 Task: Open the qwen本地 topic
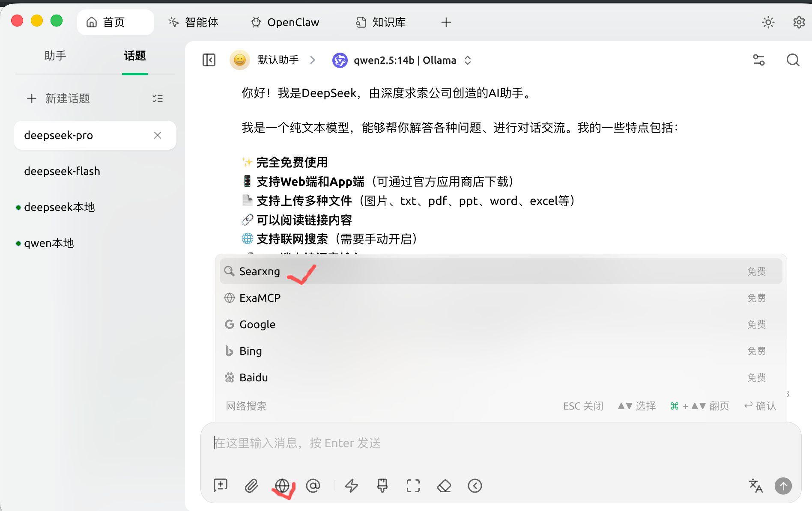[95, 243]
